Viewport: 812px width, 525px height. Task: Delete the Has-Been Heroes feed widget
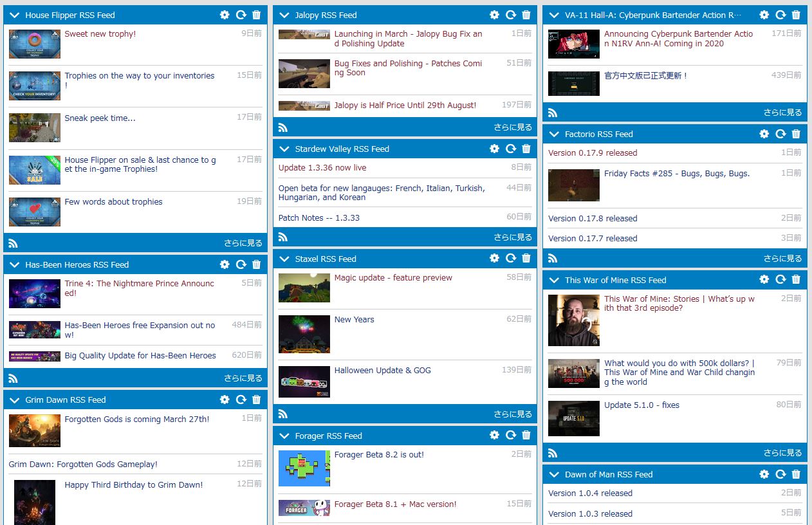point(257,264)
